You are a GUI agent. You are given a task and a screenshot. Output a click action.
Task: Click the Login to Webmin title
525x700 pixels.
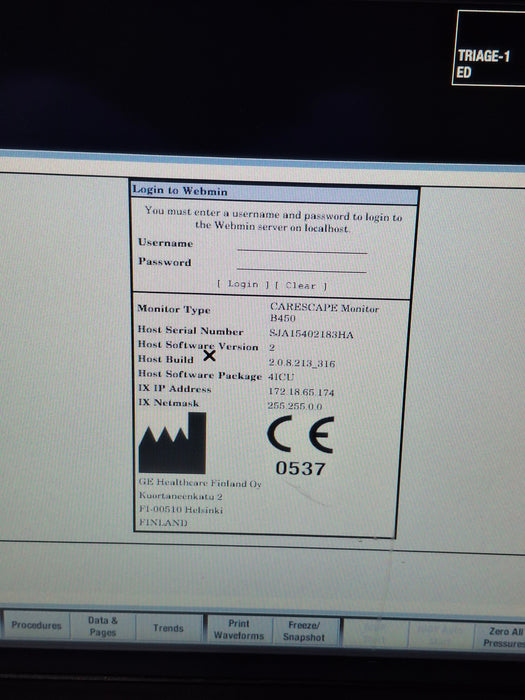(180, 191)
